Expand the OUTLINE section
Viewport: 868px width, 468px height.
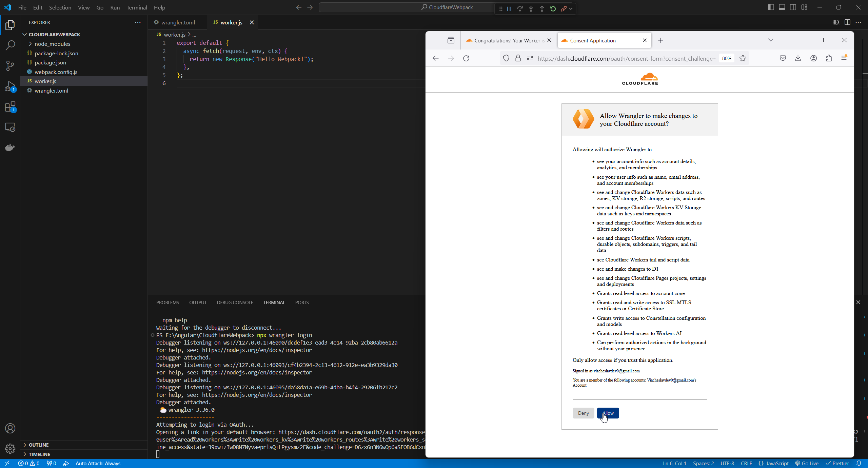pyautogui.click(x=38, y=445)
